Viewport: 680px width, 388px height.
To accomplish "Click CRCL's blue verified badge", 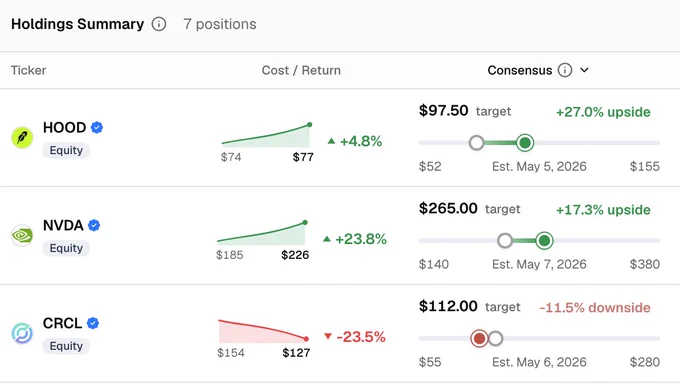I will pos(93,323).
